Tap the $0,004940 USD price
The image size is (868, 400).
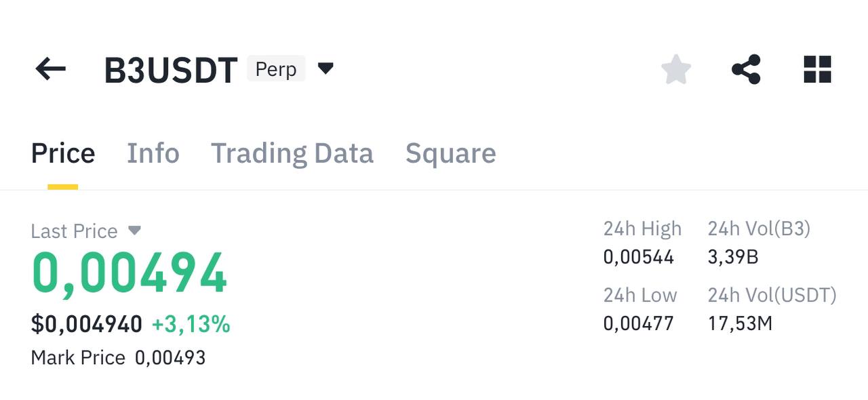coord(87,325)
